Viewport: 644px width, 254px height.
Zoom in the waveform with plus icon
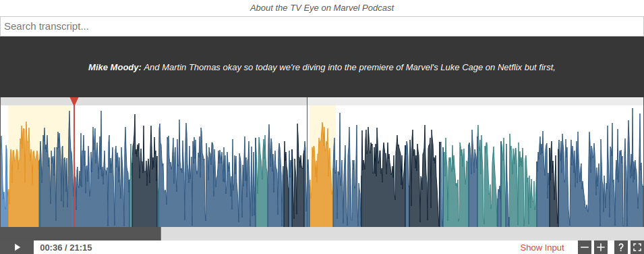coord(600,247)
